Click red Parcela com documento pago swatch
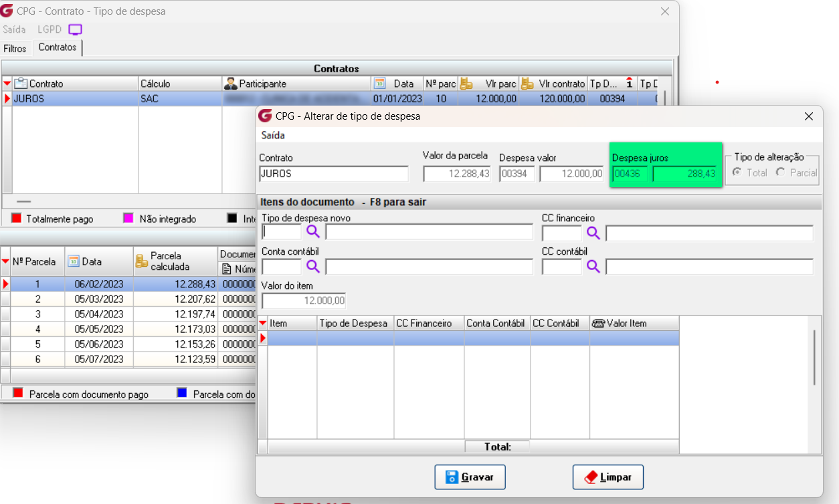 pos(19,393)
